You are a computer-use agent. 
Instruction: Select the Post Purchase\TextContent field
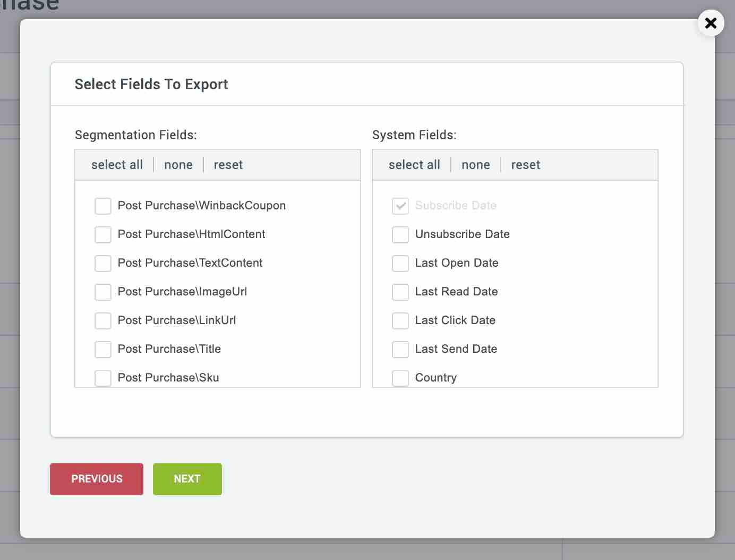click(x=103, y=264)
